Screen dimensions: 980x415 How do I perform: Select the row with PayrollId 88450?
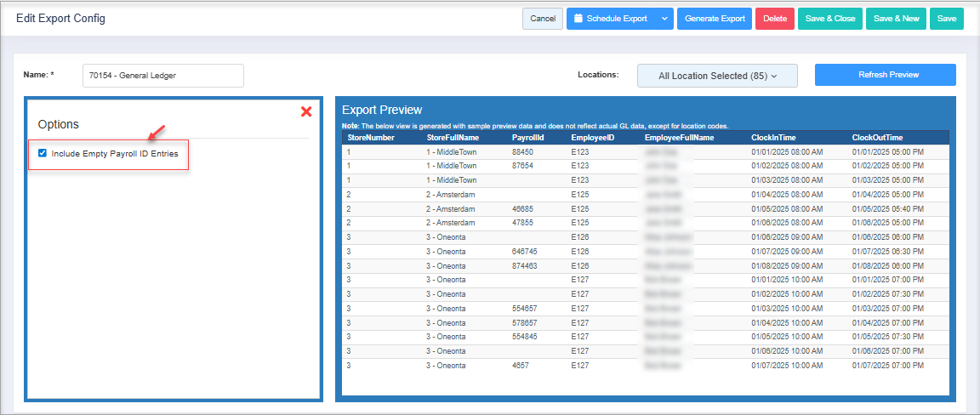(522, 151)
